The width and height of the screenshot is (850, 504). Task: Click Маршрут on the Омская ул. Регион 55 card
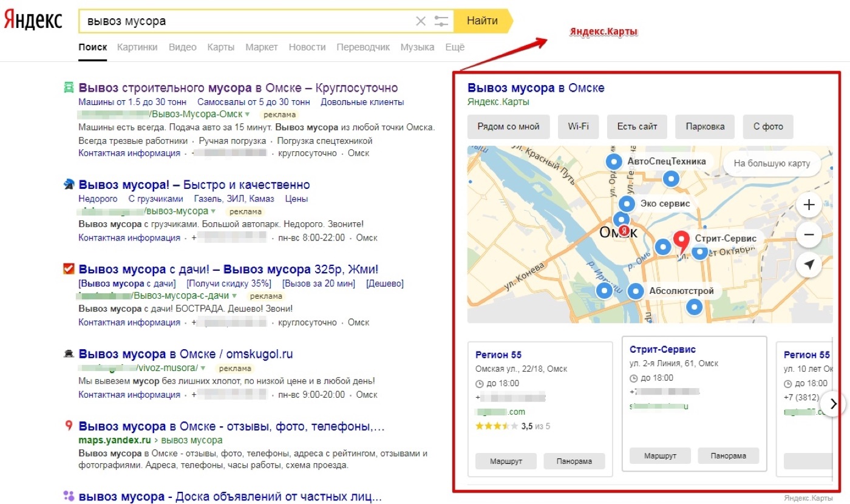[506, 461]
